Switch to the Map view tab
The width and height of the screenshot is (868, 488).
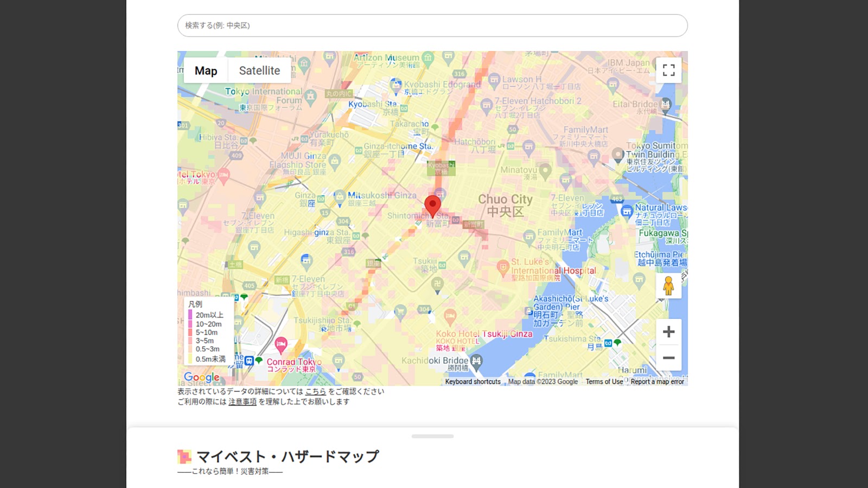point(206,70)
